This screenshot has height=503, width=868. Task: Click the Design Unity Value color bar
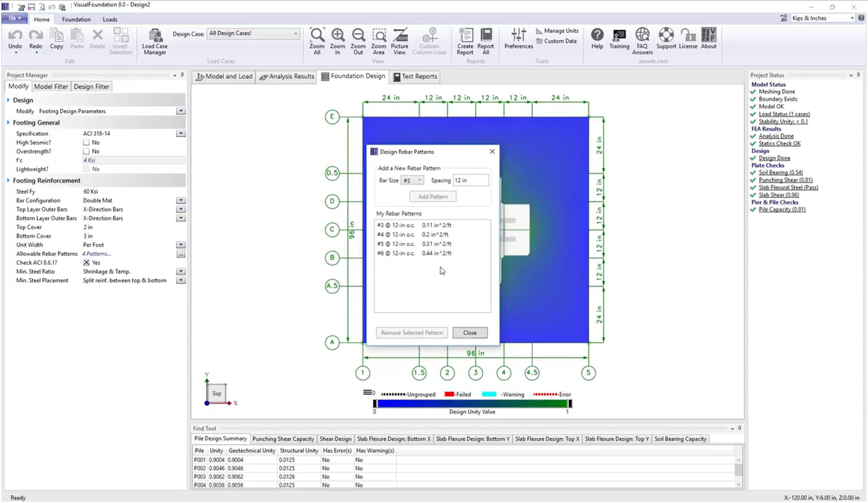point(472,404)
